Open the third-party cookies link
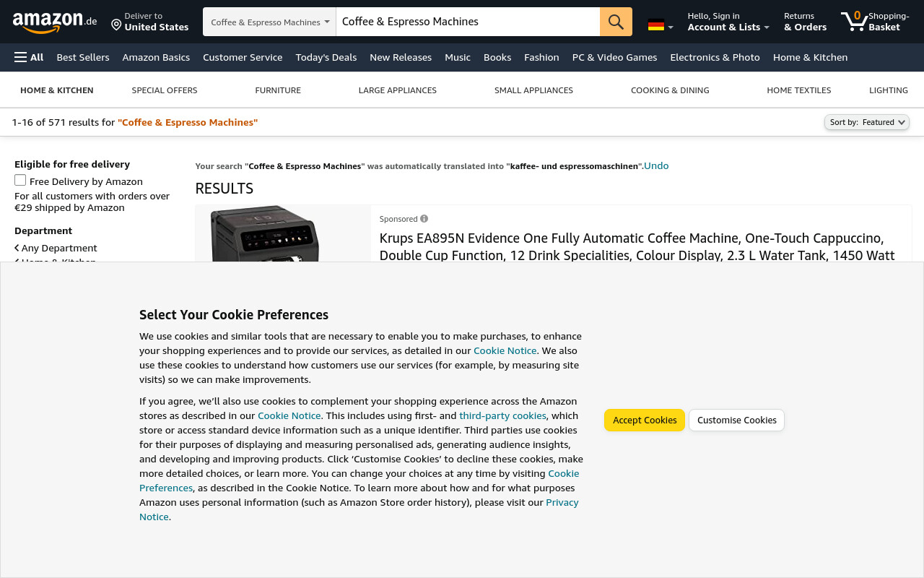Screen dimensions: 924x578 [503, 415]
